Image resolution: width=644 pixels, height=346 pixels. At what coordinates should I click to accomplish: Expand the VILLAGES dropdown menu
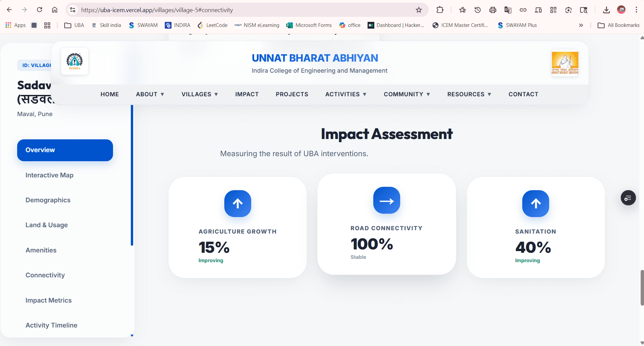(200, 94)
